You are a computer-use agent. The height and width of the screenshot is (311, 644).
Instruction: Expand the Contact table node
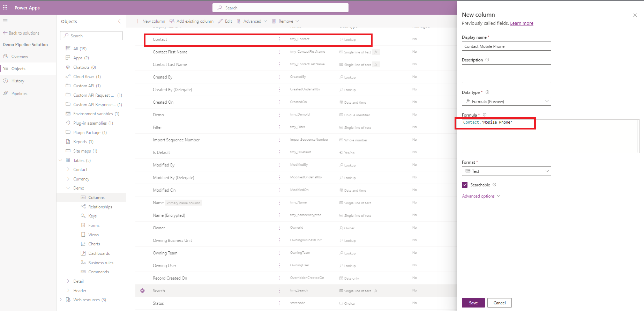tap(68, 170)
